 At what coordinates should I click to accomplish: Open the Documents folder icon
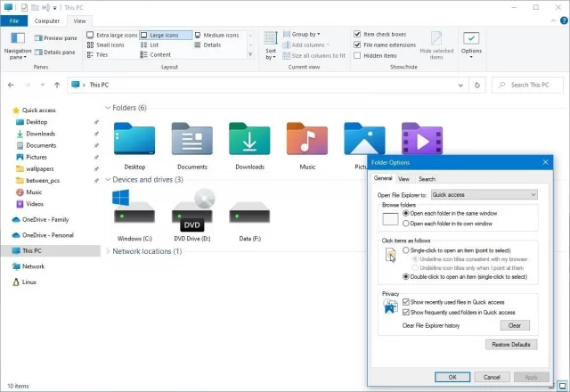(x=192, y=139)
